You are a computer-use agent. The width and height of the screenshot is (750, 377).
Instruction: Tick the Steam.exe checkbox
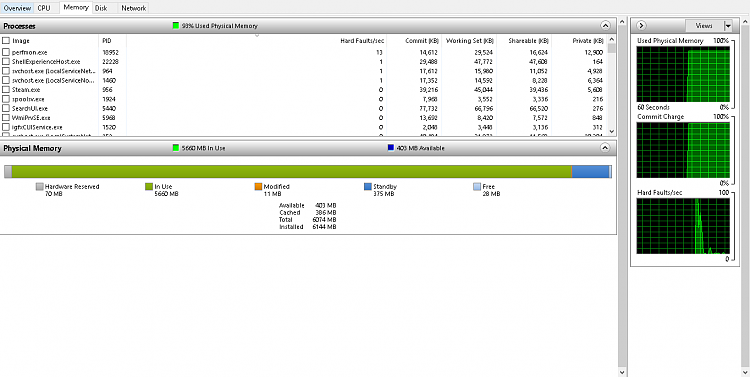tap(6, 89)
